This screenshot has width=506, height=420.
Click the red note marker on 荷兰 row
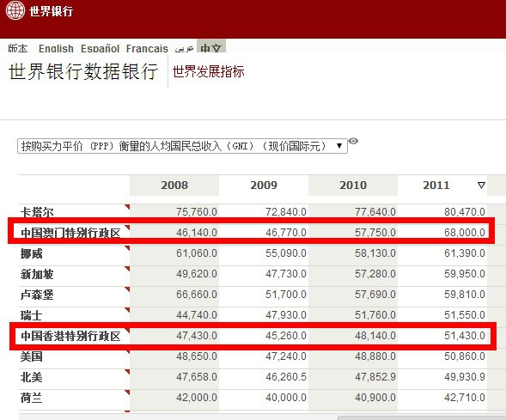(127, 393)
